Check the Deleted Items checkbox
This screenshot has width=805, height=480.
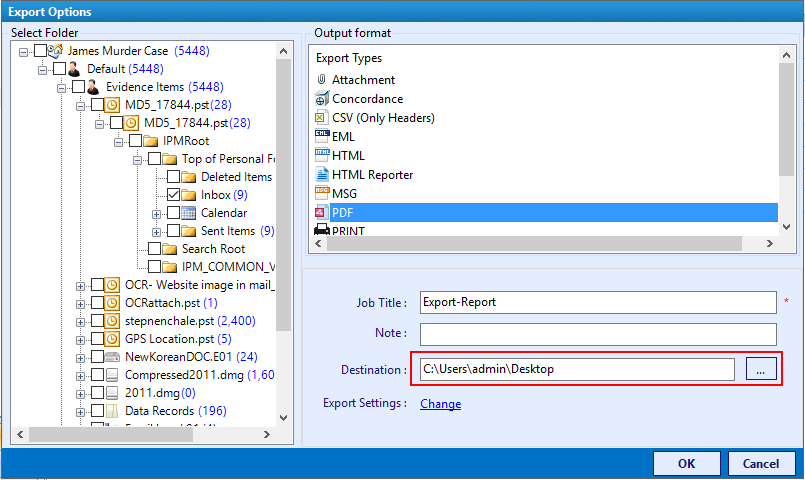tap(174, 177)
